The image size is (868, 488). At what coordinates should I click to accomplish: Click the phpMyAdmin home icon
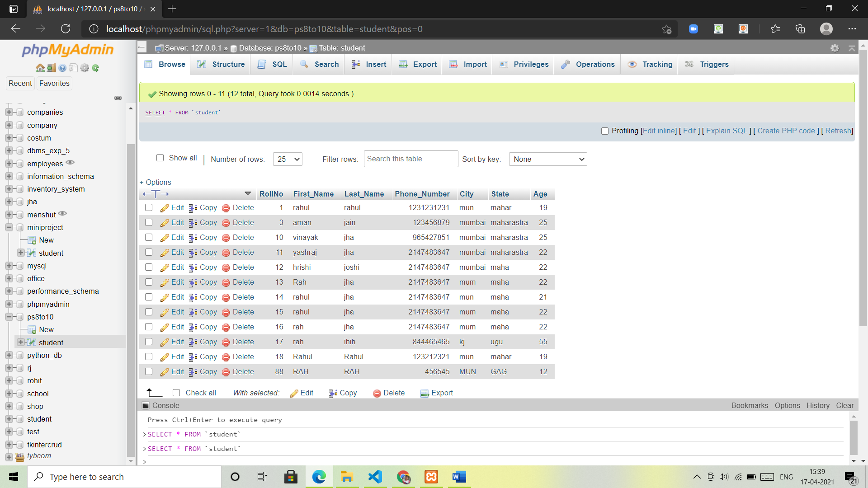40,68
